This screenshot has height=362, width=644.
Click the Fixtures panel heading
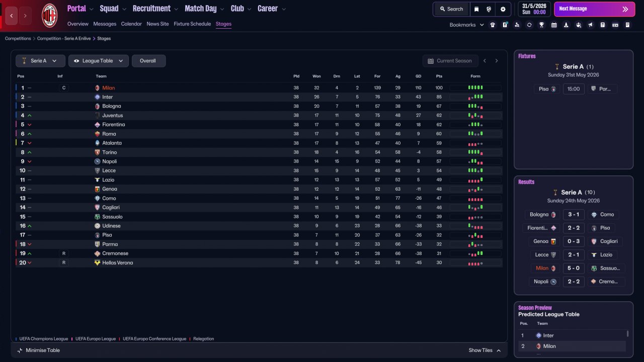click(x=527, y=56)
